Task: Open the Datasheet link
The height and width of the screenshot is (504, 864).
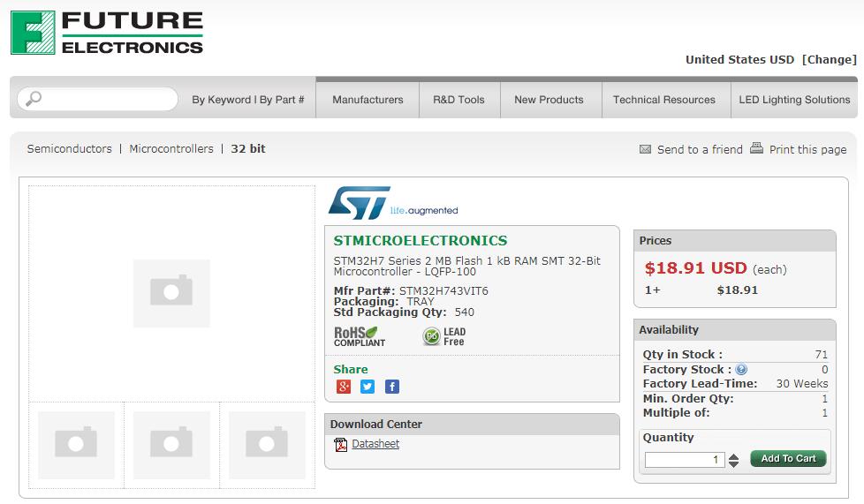Action: point(375,443)
